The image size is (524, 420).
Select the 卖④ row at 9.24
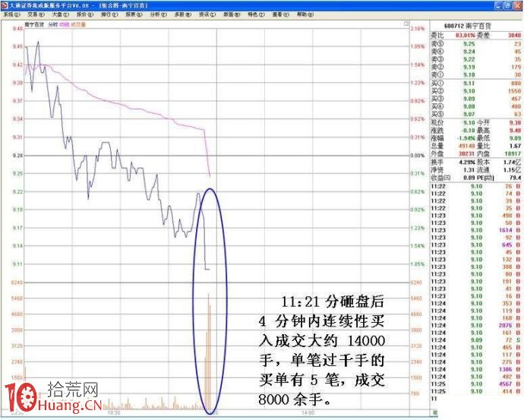point(476,52)
